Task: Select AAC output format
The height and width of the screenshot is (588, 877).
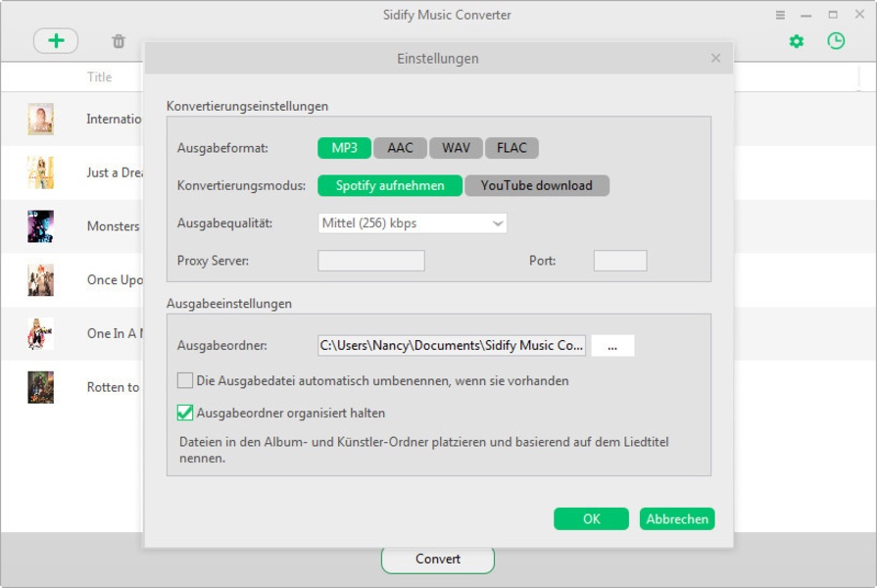Action: [x=400, y=148]
